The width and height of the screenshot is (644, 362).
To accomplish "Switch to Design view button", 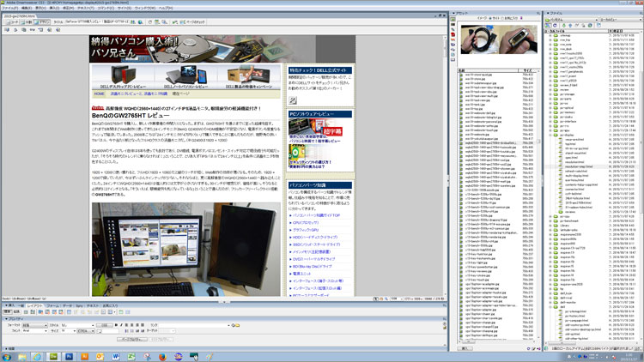I will coord(42,22).
